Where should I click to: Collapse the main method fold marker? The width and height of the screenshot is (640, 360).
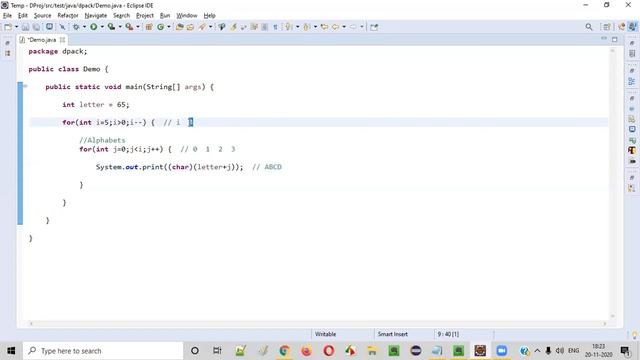pyautogui.click(x=25, y=87)
